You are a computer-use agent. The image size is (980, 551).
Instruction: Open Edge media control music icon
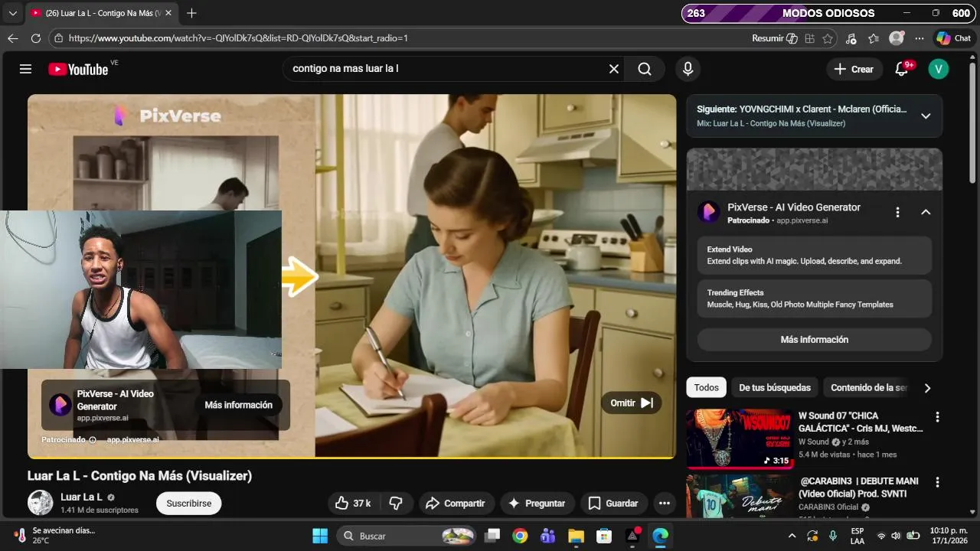[851, 38]
